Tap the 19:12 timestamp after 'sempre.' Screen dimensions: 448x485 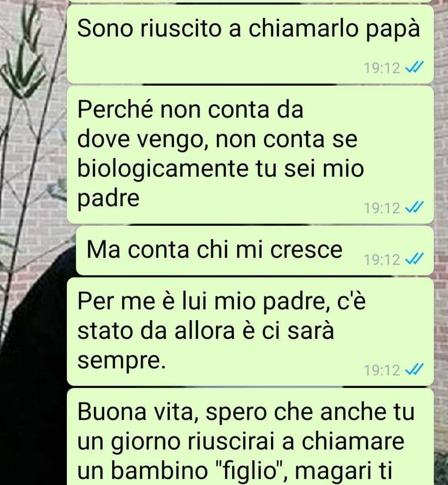pyautogui.click(x=382, y=370)
